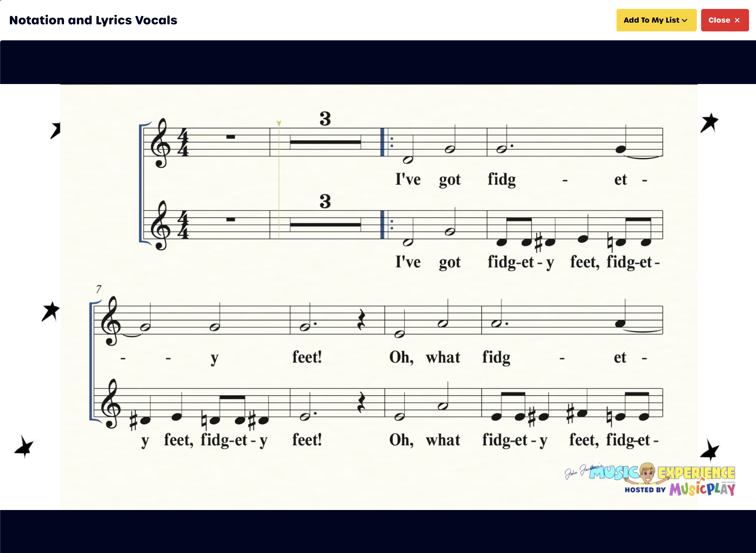Click the cartoon boy face in logo

pyautogui.click(x=647, y=472)
